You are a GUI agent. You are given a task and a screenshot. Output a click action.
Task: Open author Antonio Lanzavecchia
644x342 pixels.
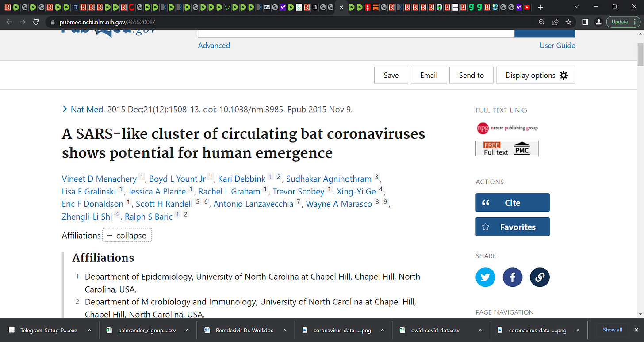(253, 204)
